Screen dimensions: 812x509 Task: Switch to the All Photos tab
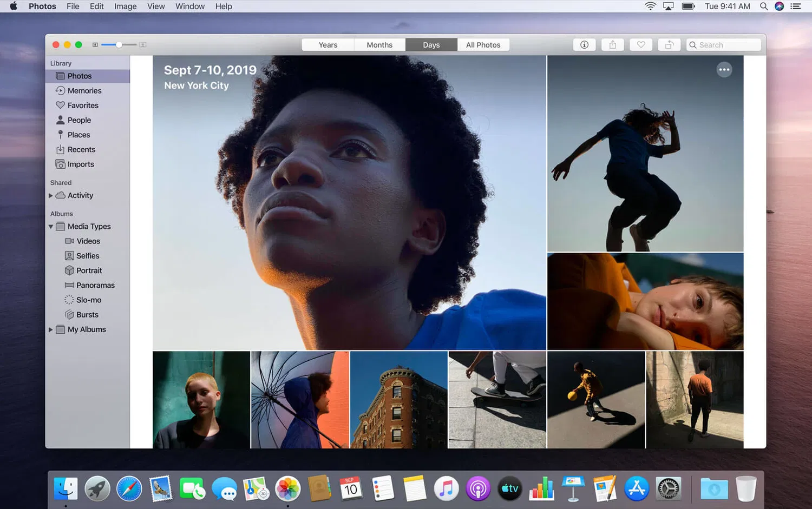coord(483,45)
